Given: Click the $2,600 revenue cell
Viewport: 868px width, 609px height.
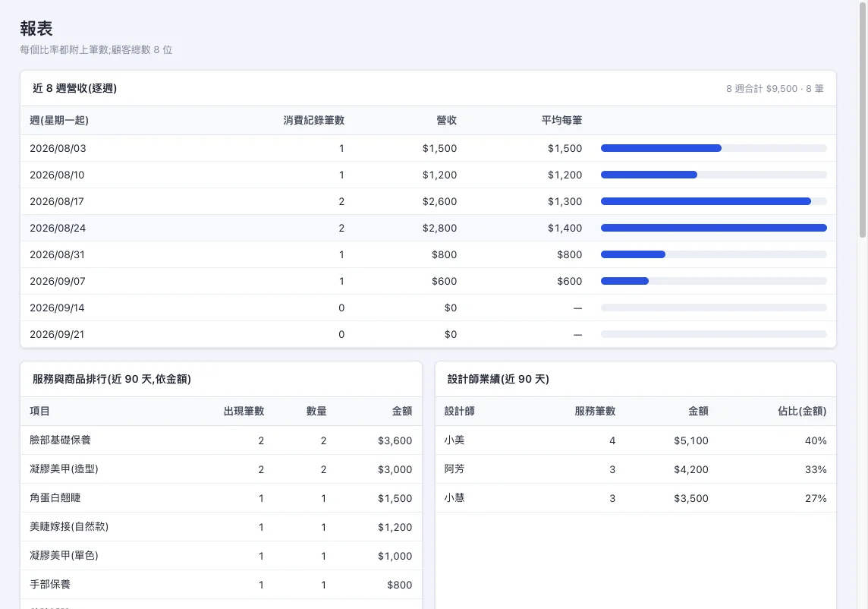Looking at the screenshot, I should click(439, 201).
